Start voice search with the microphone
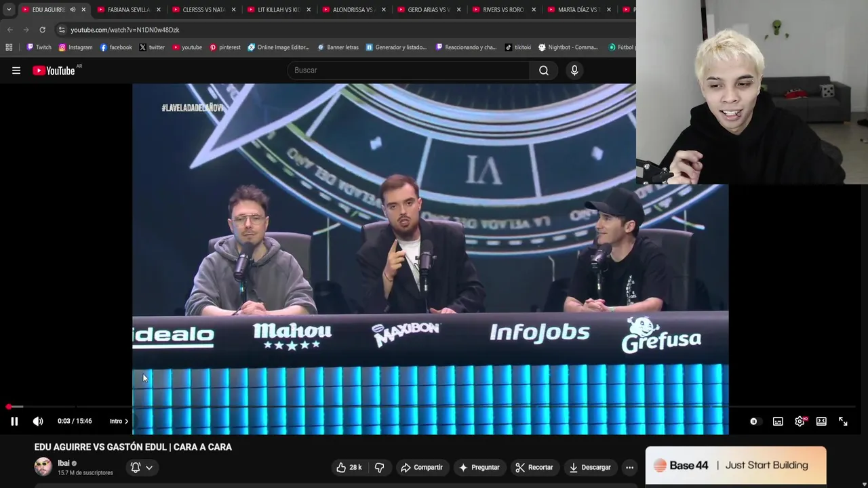This screenshot has width=868, height=488. coord(574,70)
